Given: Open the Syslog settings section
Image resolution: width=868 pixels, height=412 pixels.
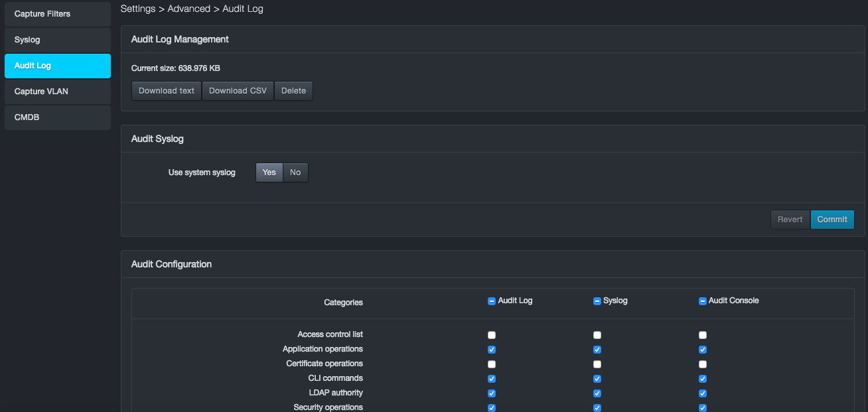Looking at the screenshot, I should [x=57, y=40].
